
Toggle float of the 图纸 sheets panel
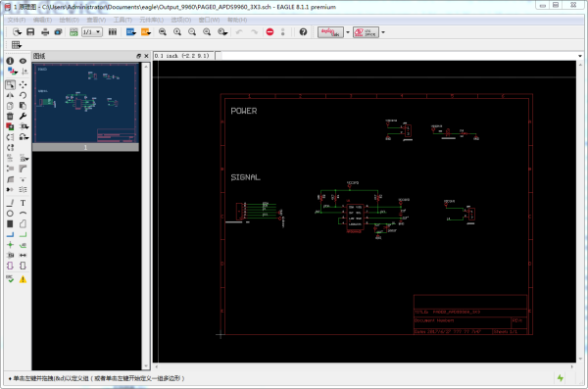tap(139, 56)
